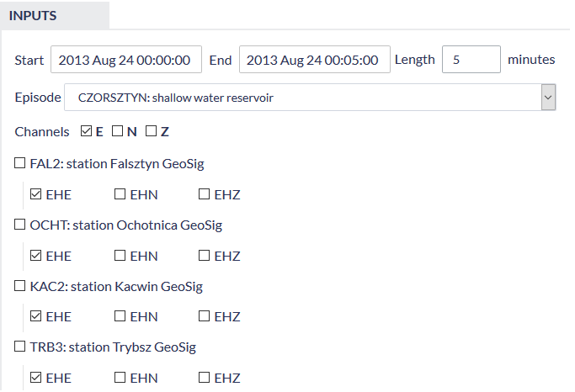Click the 'Channels' label text

[42, 131]
